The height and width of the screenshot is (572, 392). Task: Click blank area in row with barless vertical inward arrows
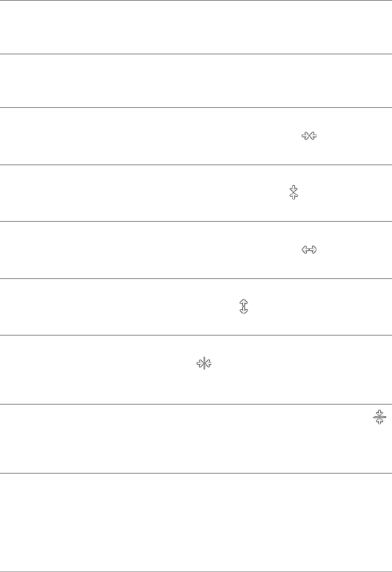pos(146,193)
